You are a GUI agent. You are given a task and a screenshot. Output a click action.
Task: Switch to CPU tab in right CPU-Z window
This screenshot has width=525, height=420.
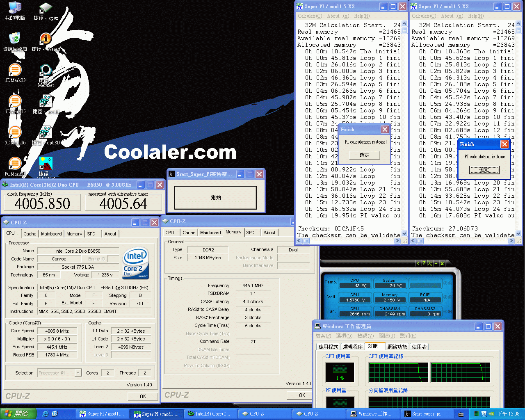coord(169,233)
